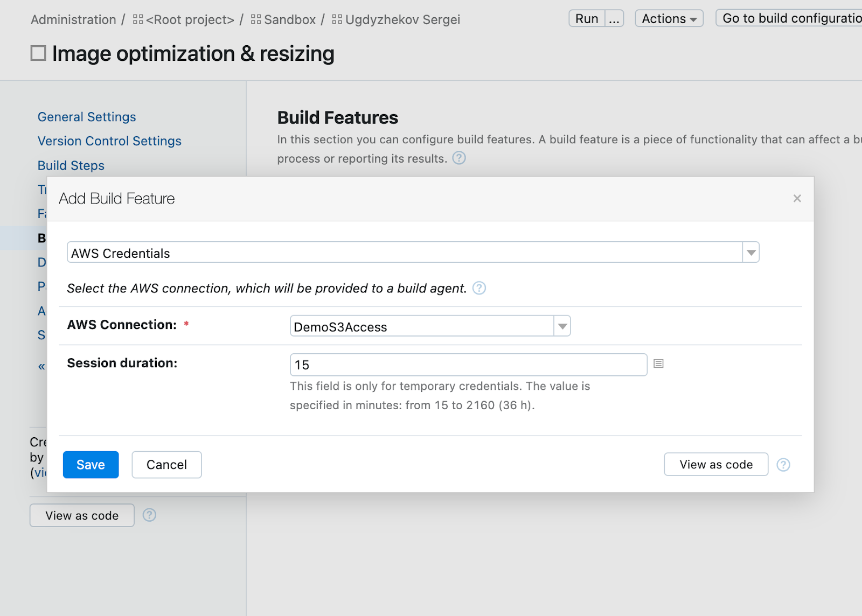Open the AWS Connection DemoS3Access dropdown
The height and width of the screenshot is (616, 862).
click(562, 326)
